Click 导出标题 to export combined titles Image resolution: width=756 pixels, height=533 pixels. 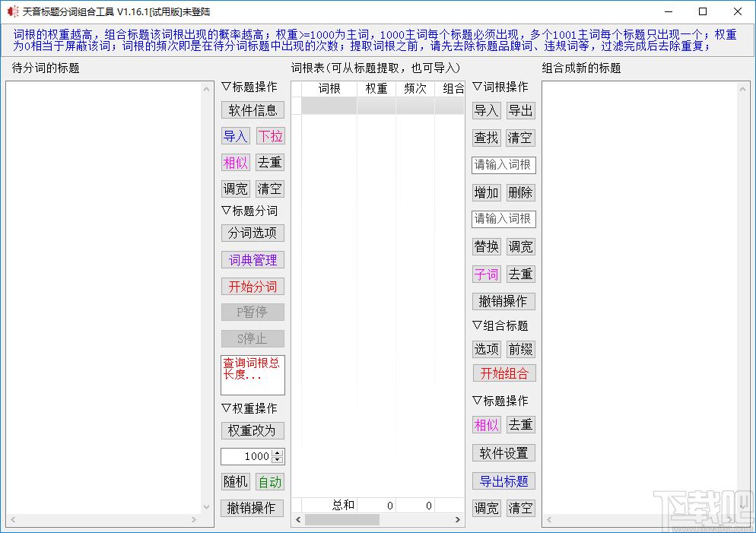[503, 480]
